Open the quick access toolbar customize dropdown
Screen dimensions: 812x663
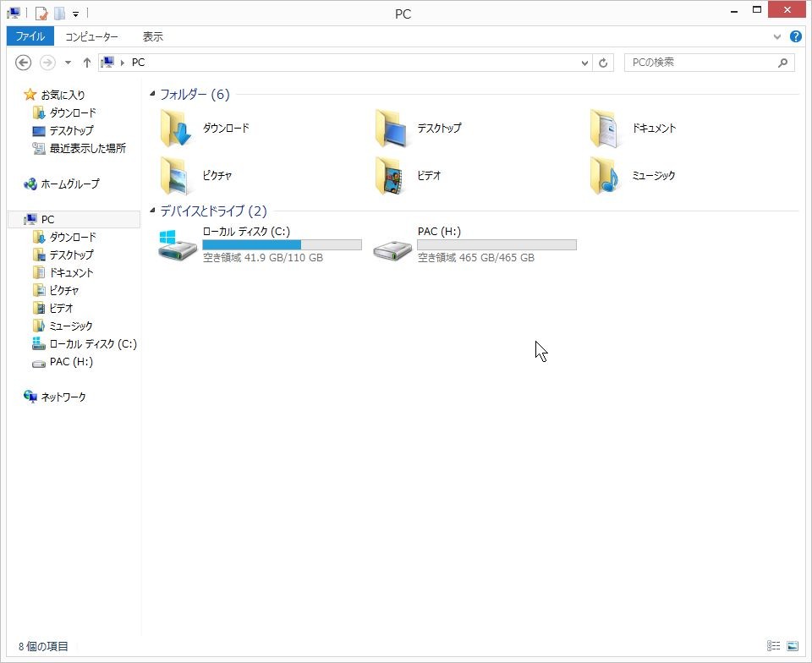pos(75,14)
